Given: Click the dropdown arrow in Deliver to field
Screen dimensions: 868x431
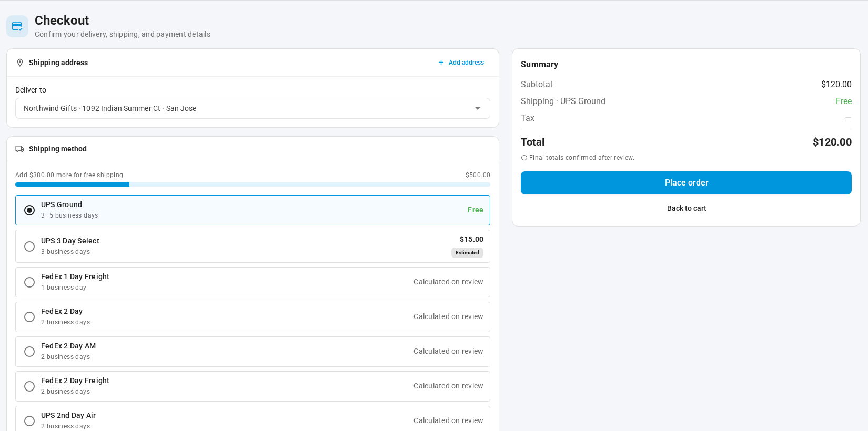Looking at the screenshot, I should (x=478, y=108).
